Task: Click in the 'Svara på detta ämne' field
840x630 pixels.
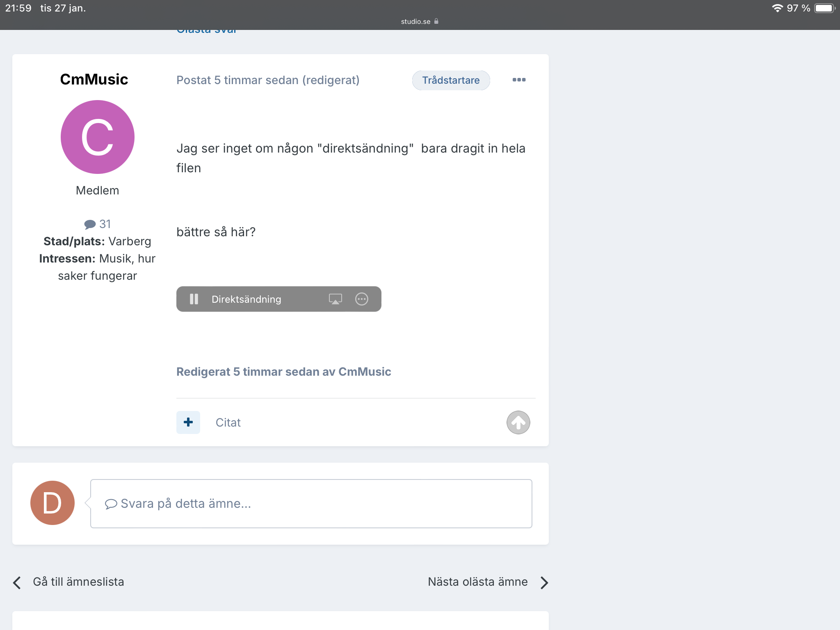Action: click(x=311, y=503)
